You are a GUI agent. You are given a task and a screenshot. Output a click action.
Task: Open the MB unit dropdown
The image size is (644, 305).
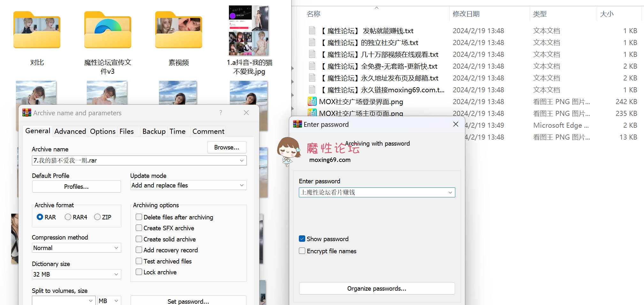pyautogui.click(x=116, y=301)
